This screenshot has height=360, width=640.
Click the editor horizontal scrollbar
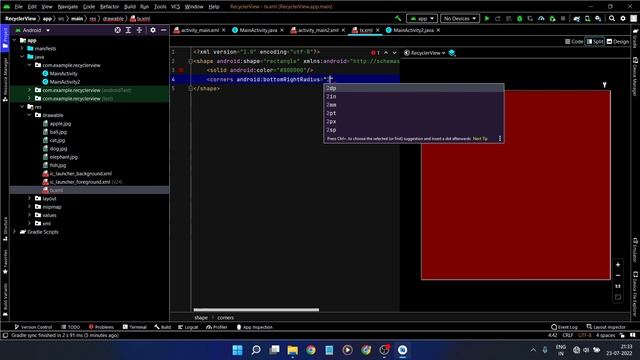pyautogui.click(x=256, y=310)
